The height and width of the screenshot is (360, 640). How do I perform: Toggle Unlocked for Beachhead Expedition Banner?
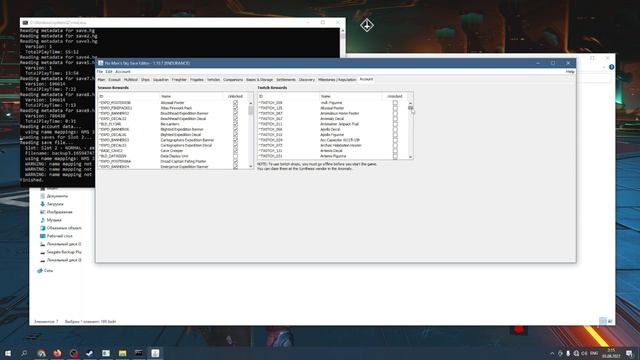coord(236,113)
